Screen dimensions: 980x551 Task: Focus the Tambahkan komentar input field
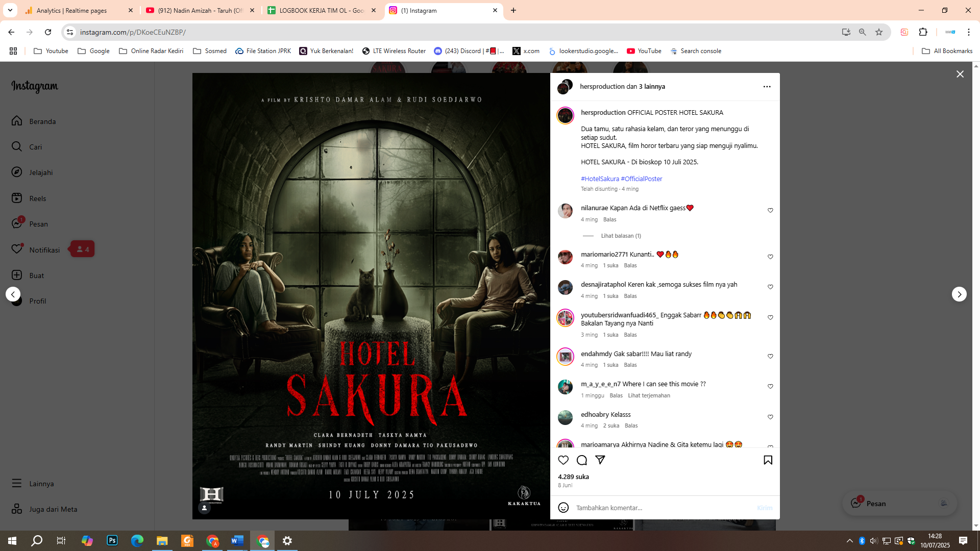click(664, 508)
